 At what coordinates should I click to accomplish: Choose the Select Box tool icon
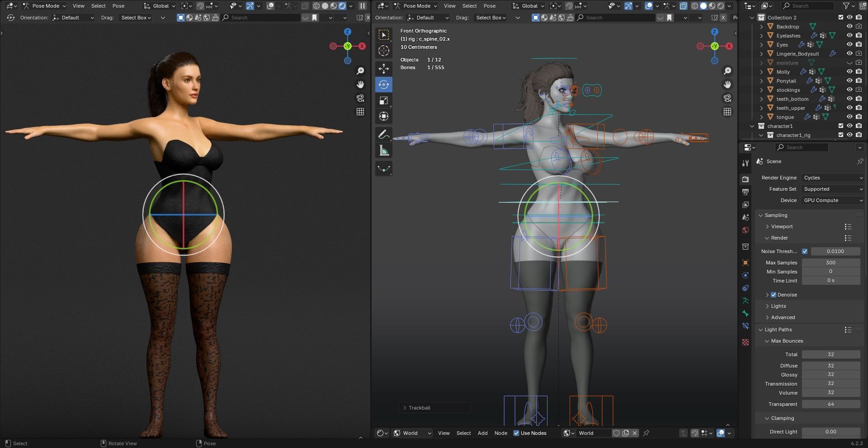coord(383,35)
